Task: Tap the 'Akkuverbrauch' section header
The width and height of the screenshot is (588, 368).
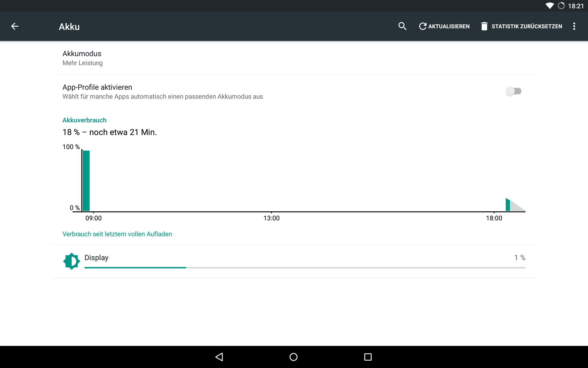Action: [85, 120]
